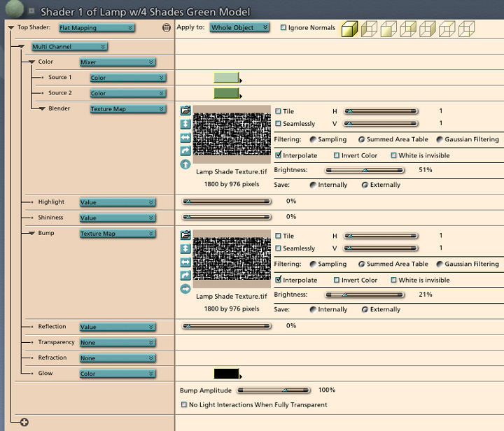Open texture file for Blender channel
The image size is (504, 431).
coord(185,110)
